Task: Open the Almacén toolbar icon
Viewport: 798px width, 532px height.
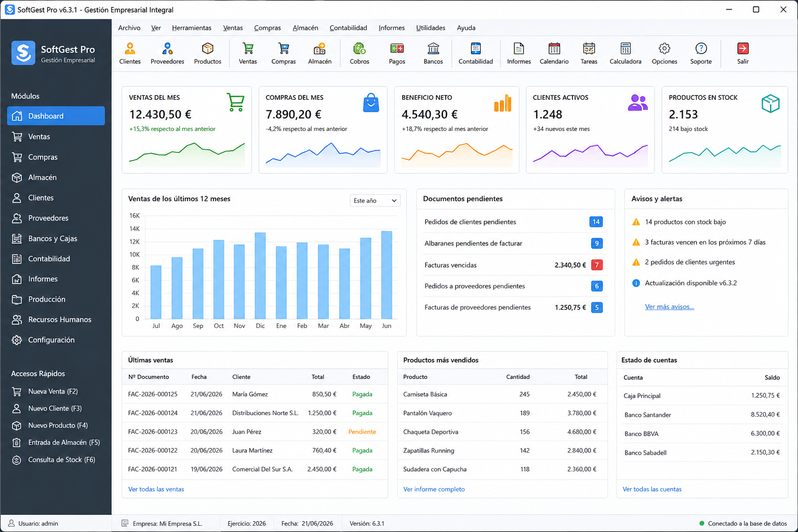Action: point(320,54)
